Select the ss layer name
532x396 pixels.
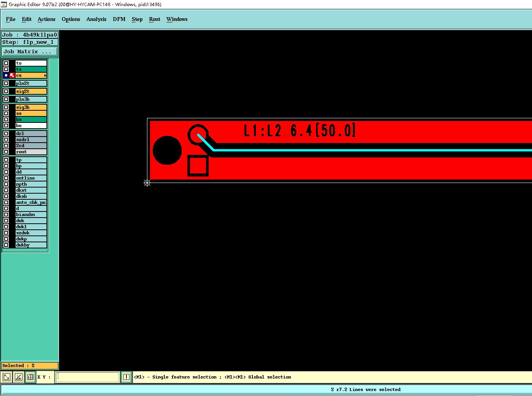point(31,113)
